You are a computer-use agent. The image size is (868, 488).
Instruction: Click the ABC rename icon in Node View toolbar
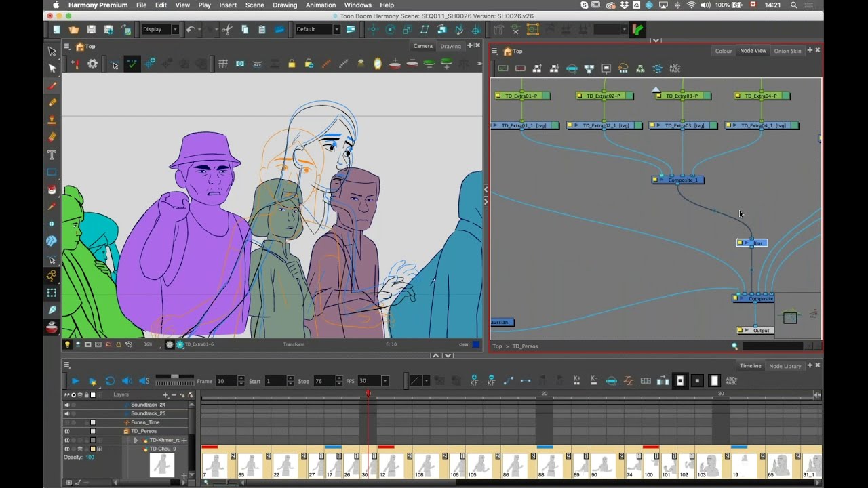[x=675, y=68]
